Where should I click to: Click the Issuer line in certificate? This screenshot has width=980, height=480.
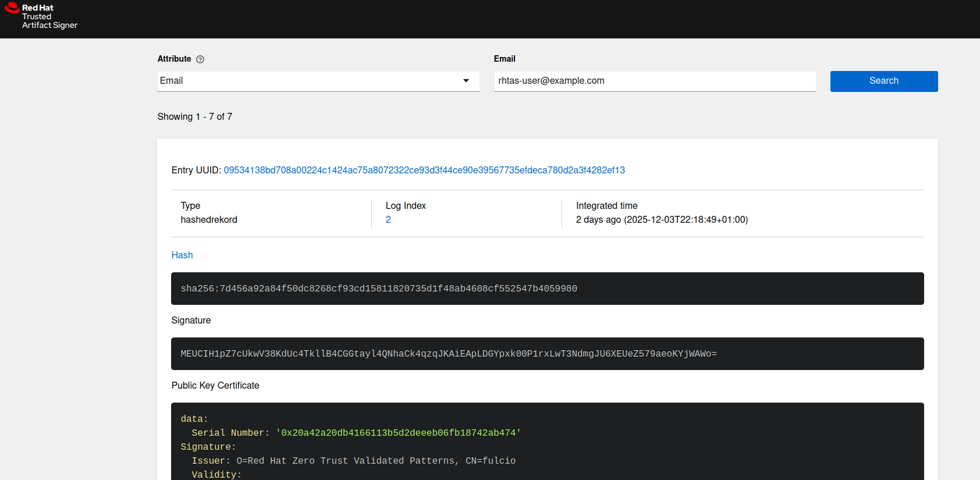point(353,461)
